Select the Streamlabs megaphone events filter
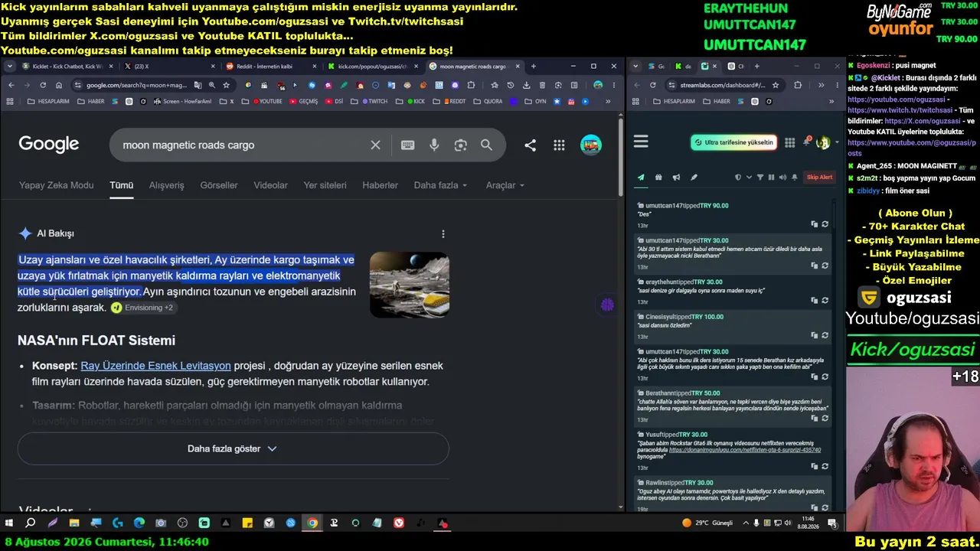980x551 pixels. pos(676,178)
